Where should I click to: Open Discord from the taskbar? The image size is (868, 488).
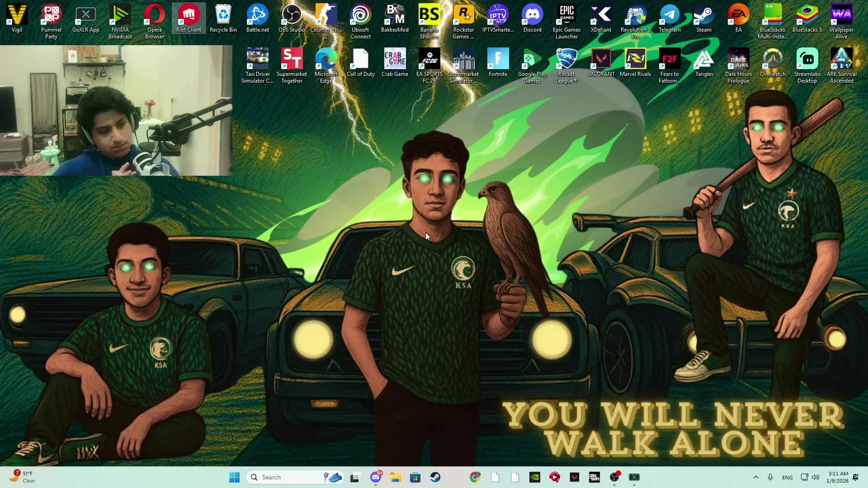[x=376, y=477]
